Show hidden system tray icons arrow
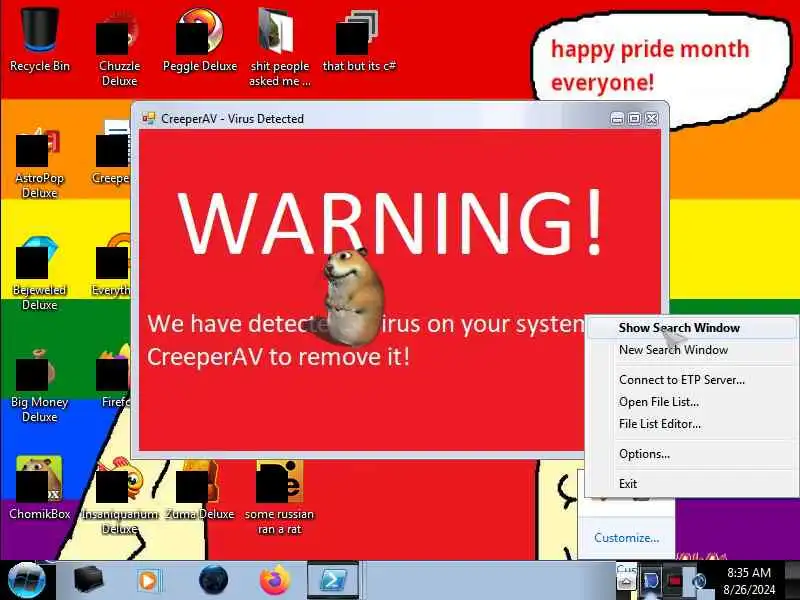Screen dimensions: 800x600 [x=626, y=581]
